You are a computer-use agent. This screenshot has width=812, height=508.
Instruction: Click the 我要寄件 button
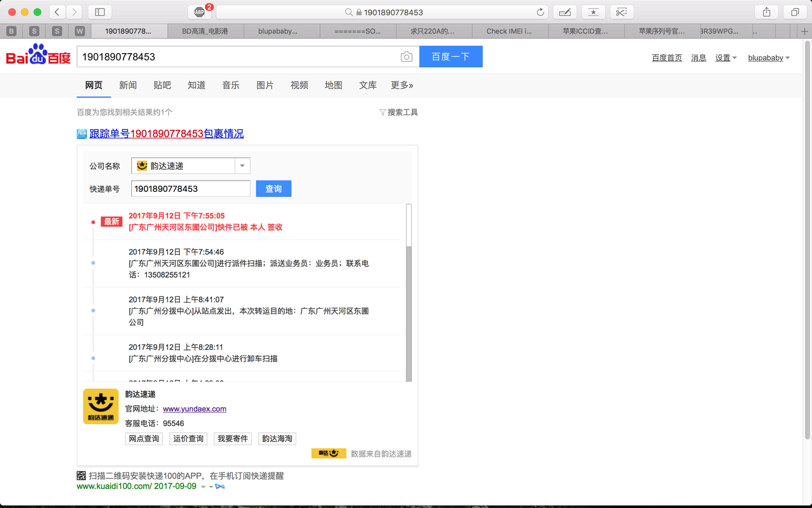(x=233, y=439)
